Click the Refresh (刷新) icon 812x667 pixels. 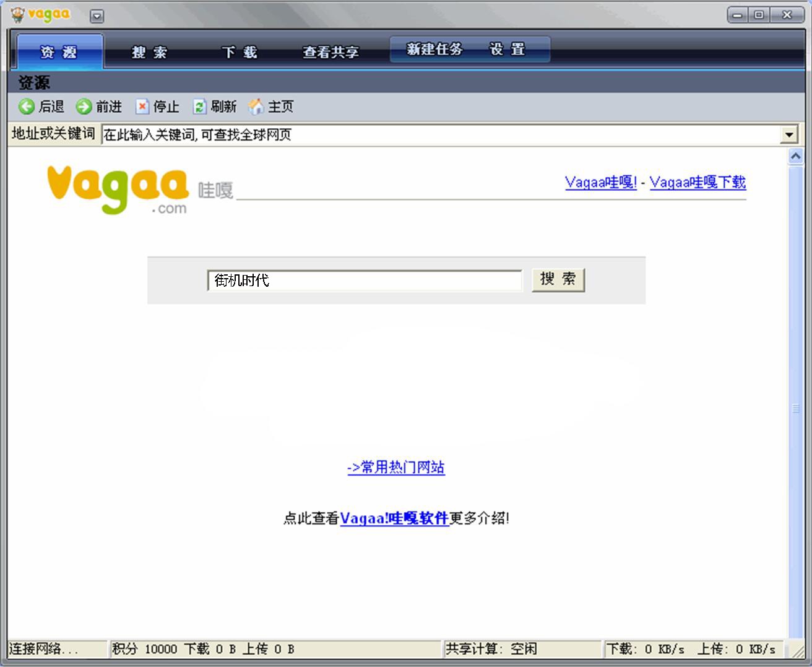[199, 107]
